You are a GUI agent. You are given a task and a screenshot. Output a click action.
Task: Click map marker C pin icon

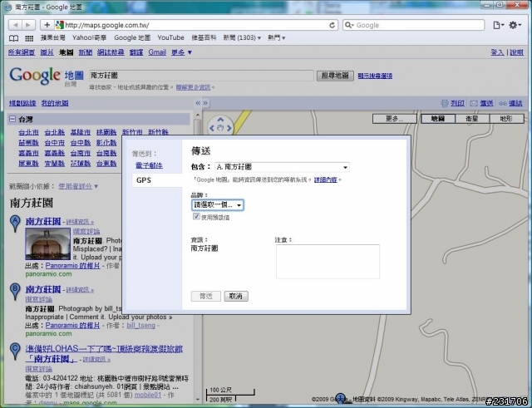click(x=15, y=351)
